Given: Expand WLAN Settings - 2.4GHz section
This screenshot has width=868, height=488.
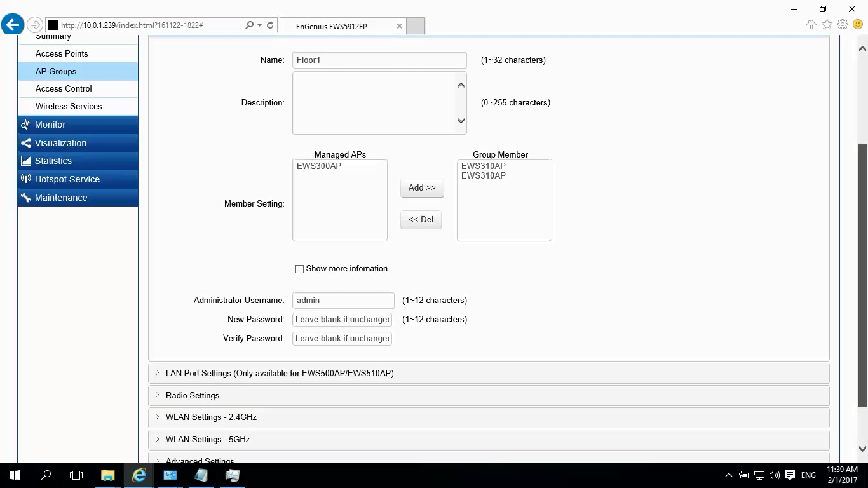Looking at the screenshot, I should point(489,417).
